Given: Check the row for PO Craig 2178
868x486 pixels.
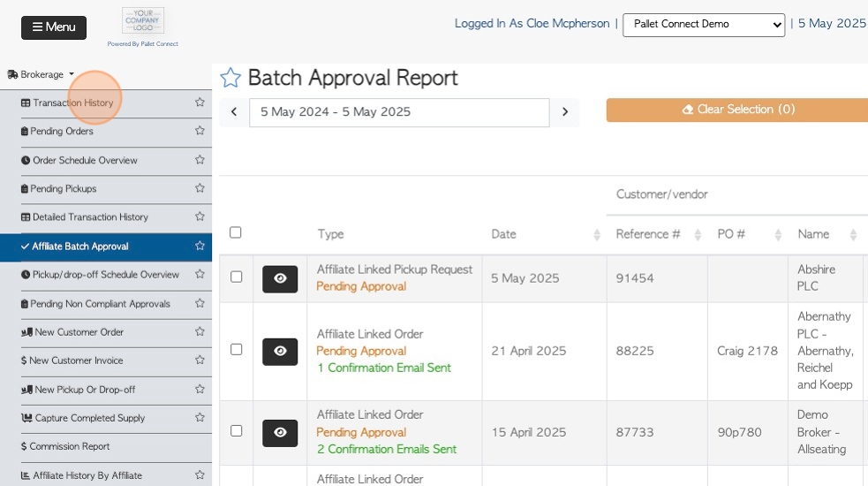Looking at the screenshot, I should tap(237, 349).
